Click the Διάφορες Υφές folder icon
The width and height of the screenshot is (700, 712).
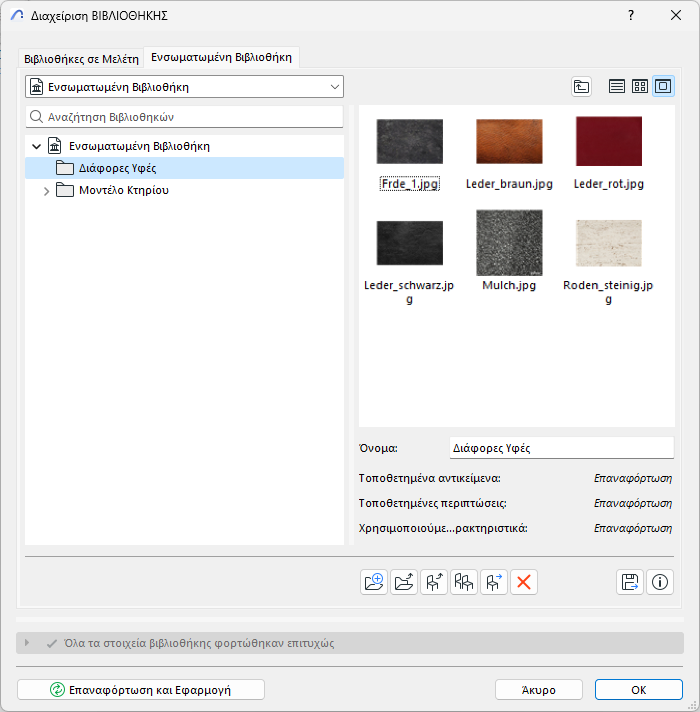[65, 168]
